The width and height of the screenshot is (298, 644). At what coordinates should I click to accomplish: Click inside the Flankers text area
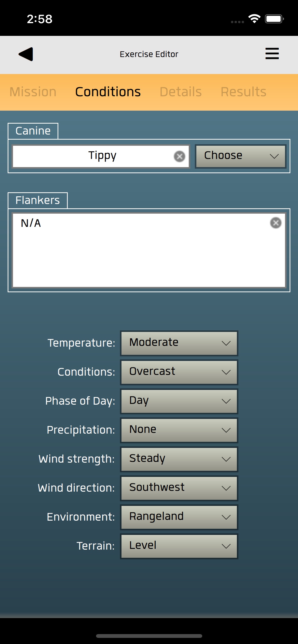point(149,254)
